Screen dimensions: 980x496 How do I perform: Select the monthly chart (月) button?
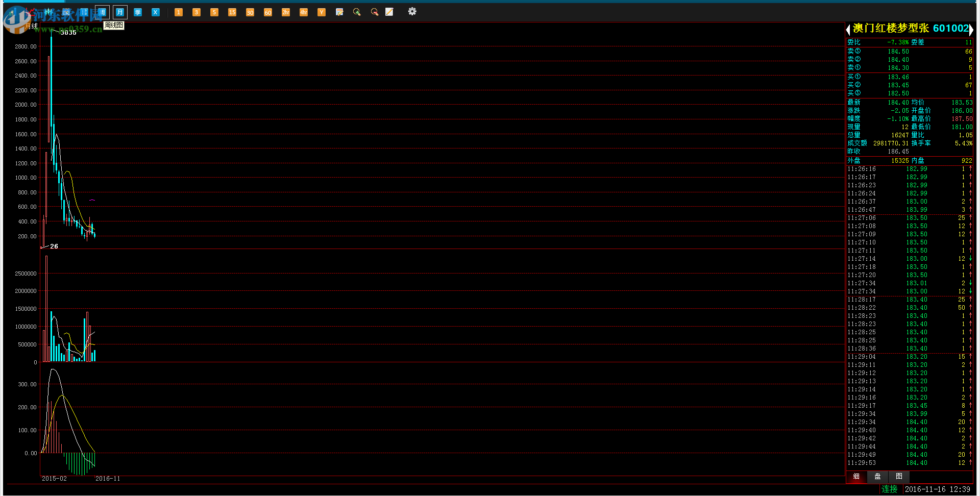pyautogui.click(x=120, y=12)
